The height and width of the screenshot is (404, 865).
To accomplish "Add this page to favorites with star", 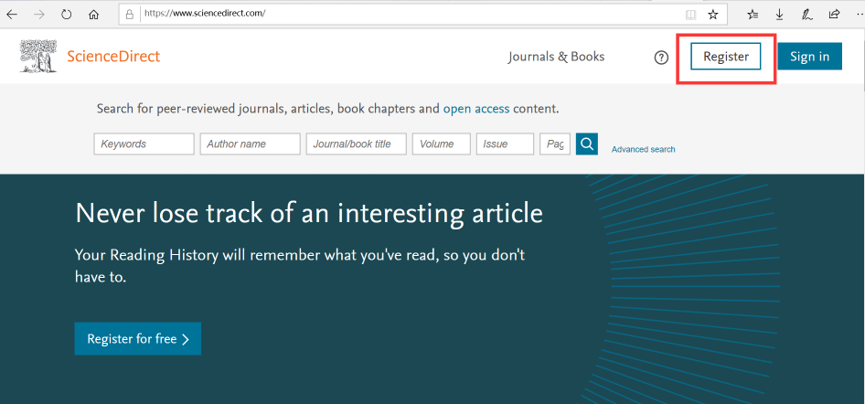I will pyautogui.click(x=713, y=15).
